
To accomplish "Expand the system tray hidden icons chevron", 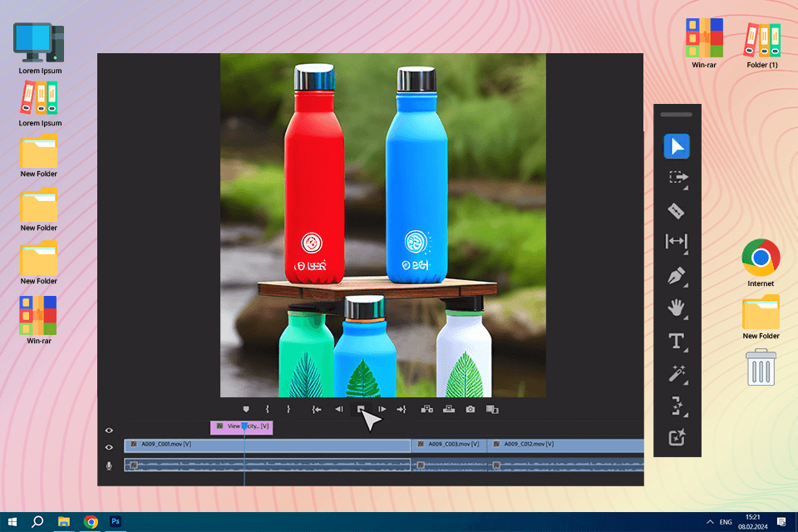I will click(710, 522).
